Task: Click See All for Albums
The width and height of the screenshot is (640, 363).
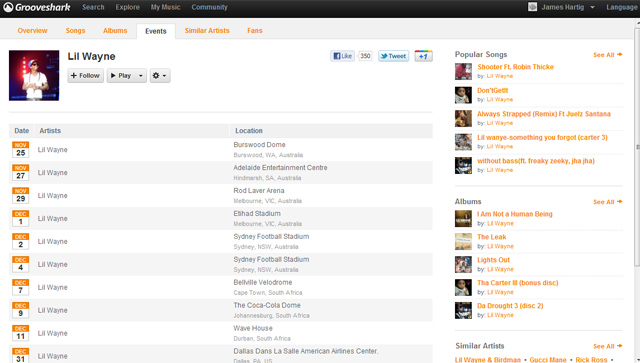Action: coord(607,202)
